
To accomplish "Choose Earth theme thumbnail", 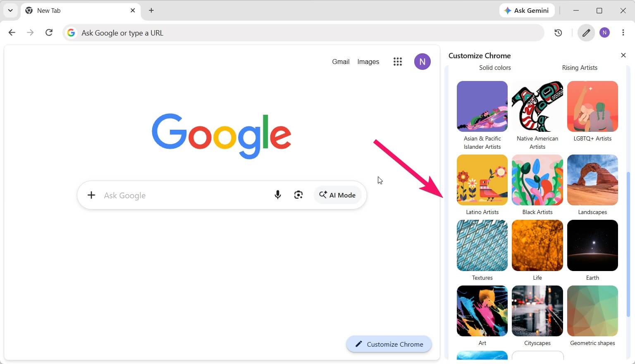I will point(592,245).
